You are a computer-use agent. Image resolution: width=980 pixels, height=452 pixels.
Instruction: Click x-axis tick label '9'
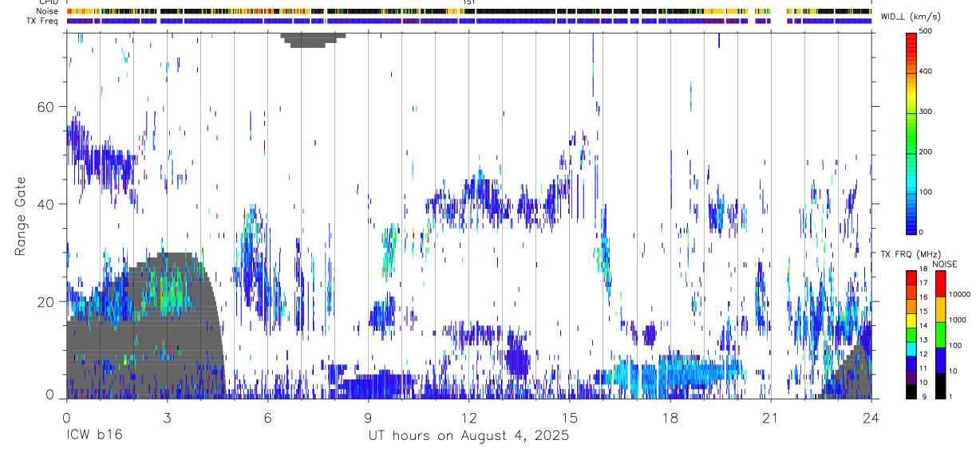point(368,416)
